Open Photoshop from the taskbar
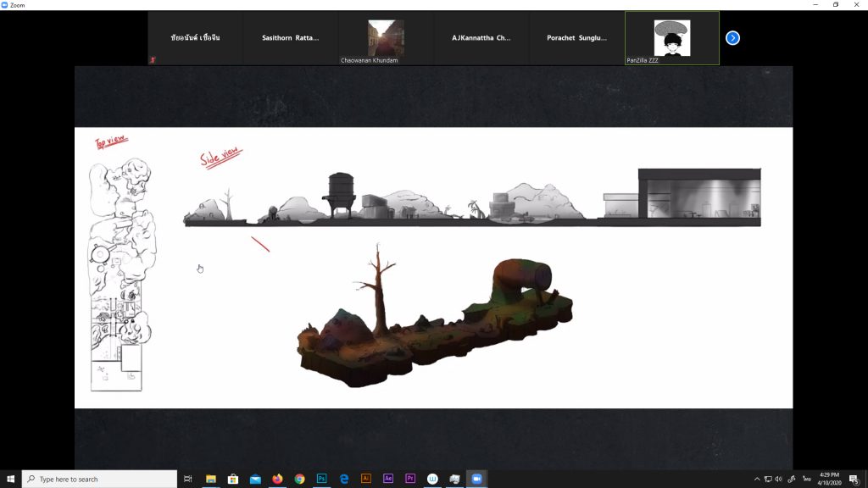Image resolution: width=868 pixels, height=488 pixels. [x=321, y=479]
